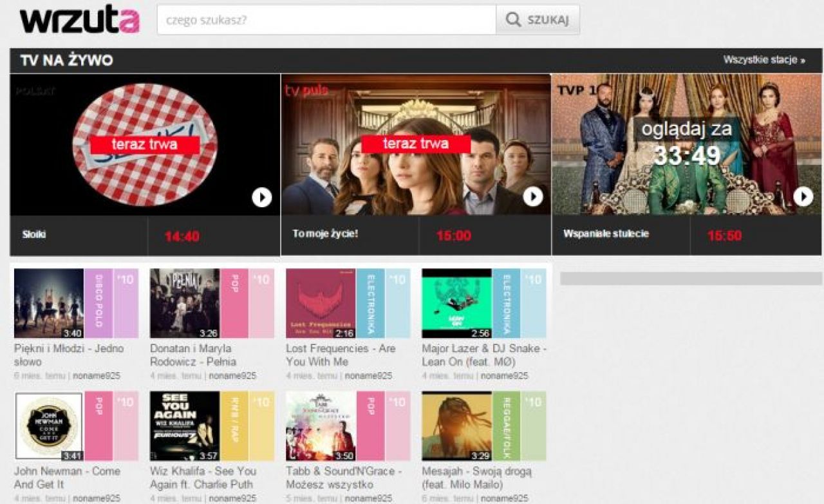Select the REGGAE/FOLK genre tag

[506, 425]
